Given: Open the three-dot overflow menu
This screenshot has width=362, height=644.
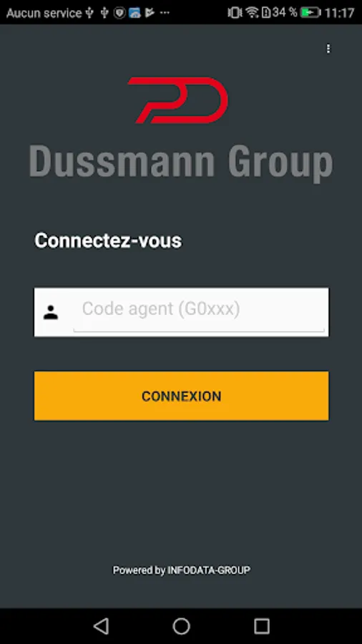Looking at the screenshot, I should pyautogui.click(x=328, y=49).
